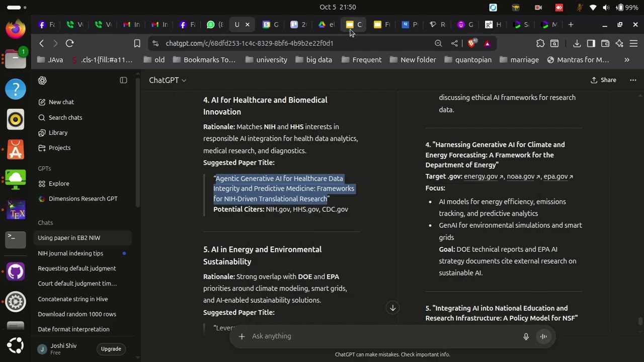
Task: Open the conversation options three-dot menu
Action: tap(633, 80)
